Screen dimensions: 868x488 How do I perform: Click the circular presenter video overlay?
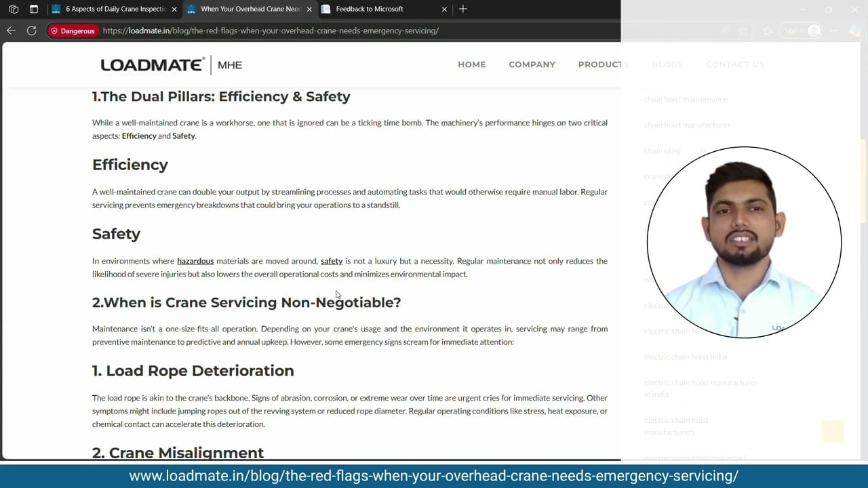744,242
